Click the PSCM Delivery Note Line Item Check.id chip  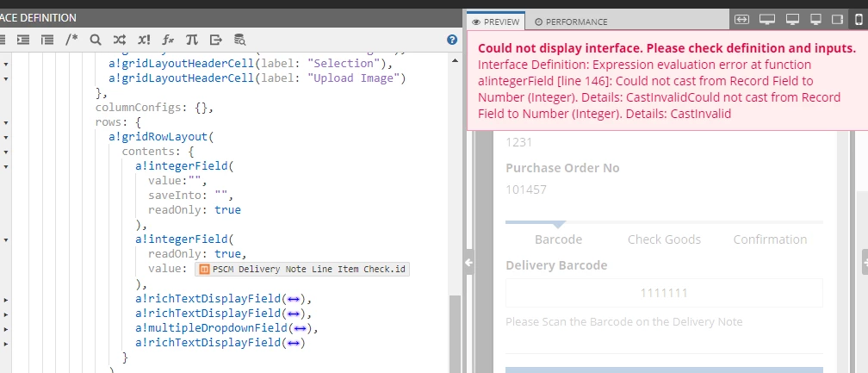pos(301,270)
